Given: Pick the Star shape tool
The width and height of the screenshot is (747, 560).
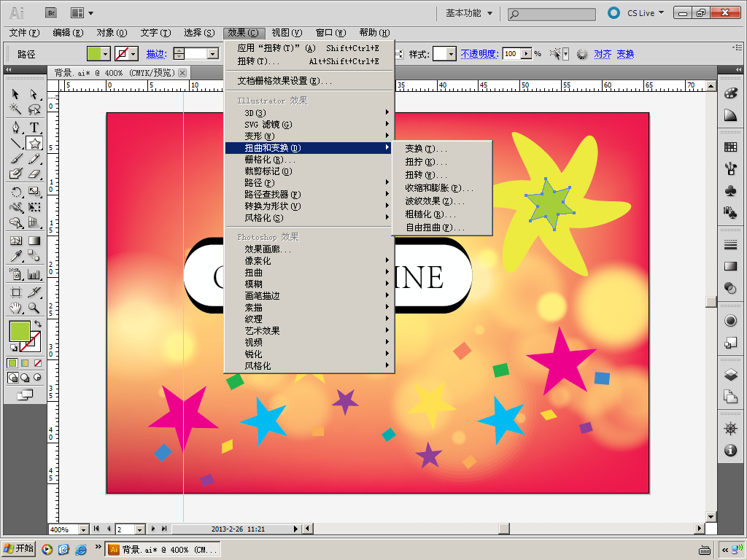Looking at the screenshot, I should [x=34, y=143].
